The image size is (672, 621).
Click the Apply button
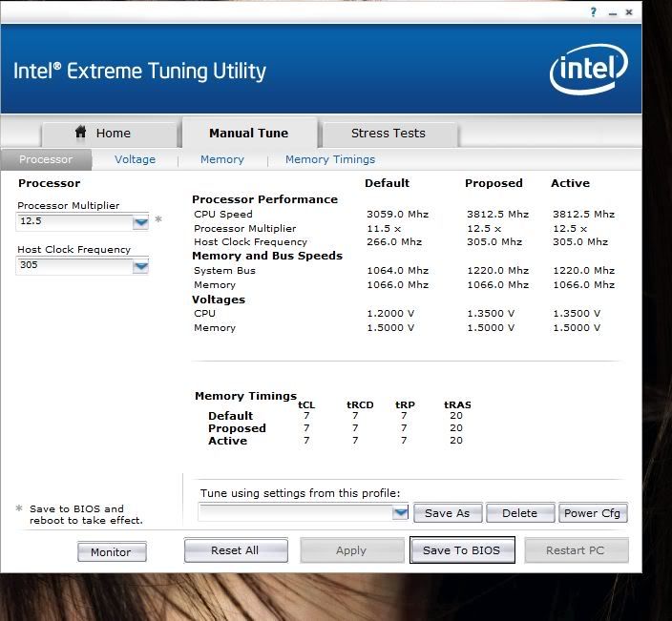pos(351,550)
